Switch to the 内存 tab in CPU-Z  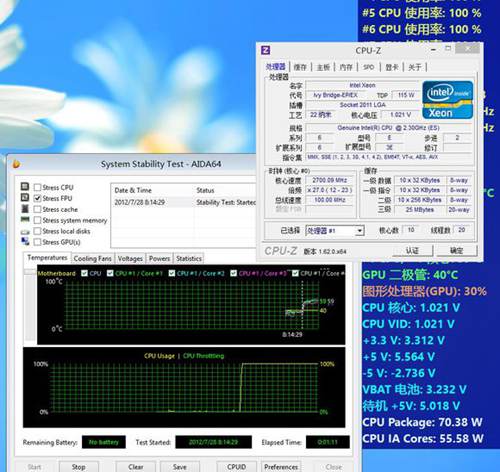click(346, 67)
